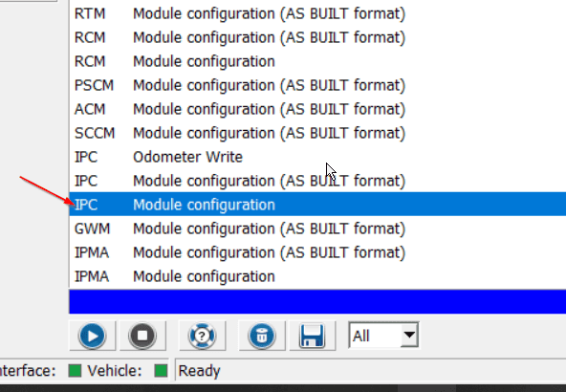566x392 pixels.
Task: Select the plain IPMA Module configuration row
Action: (317, 276)
